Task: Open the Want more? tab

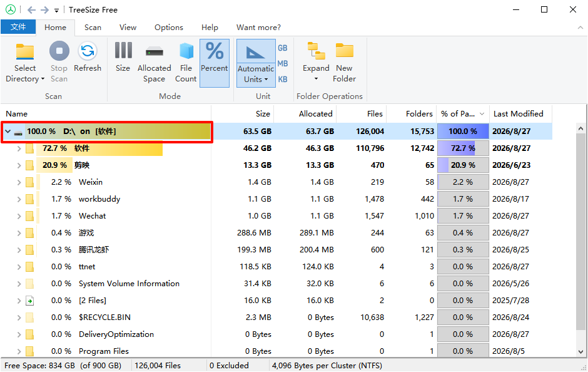Action: pyautogui.click(x=258, y=28)
